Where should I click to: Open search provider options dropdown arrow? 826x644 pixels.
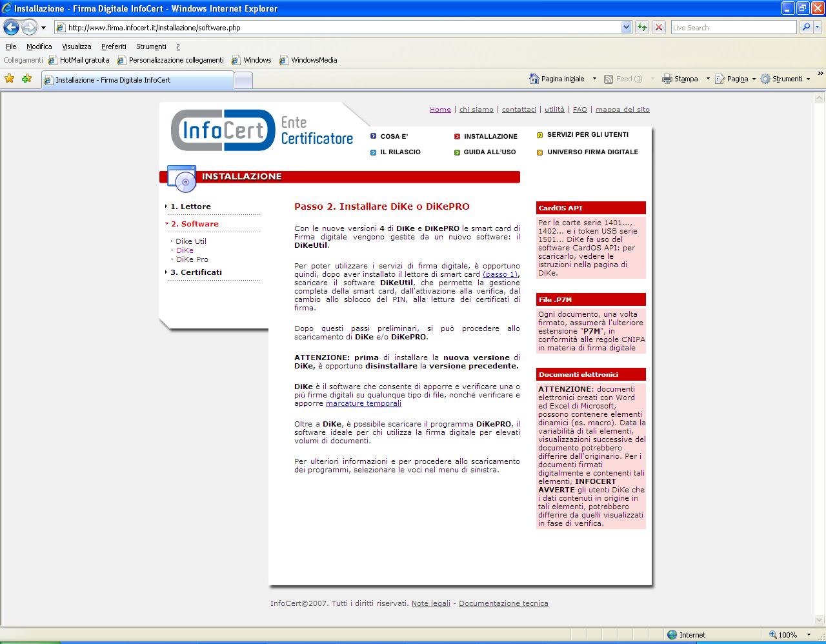tap(818, 27)
